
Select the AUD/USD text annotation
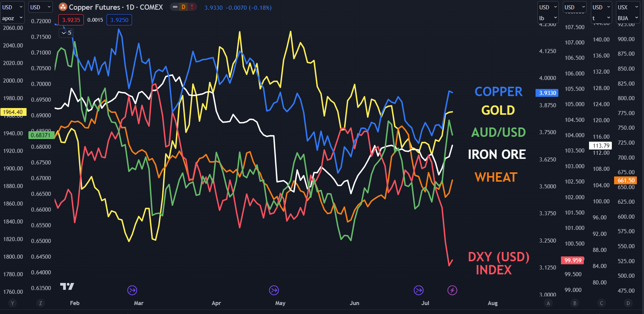coord(498,132)
